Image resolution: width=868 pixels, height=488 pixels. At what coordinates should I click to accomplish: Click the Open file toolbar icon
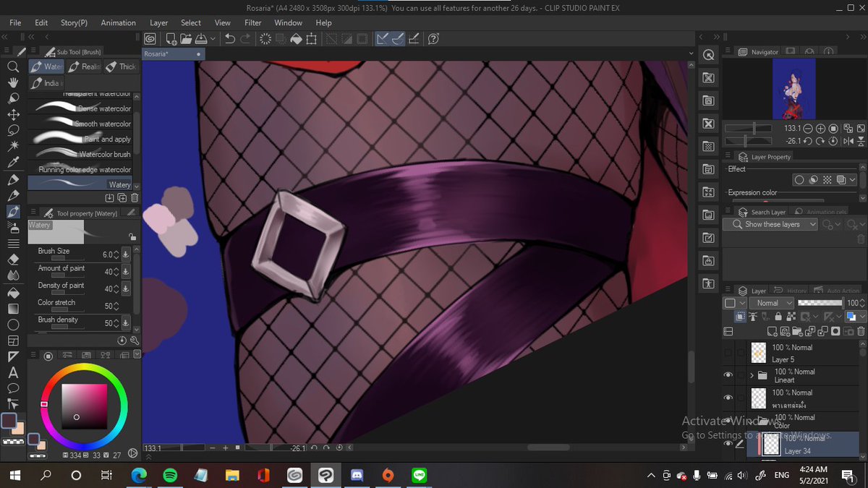tap(186, 39)
